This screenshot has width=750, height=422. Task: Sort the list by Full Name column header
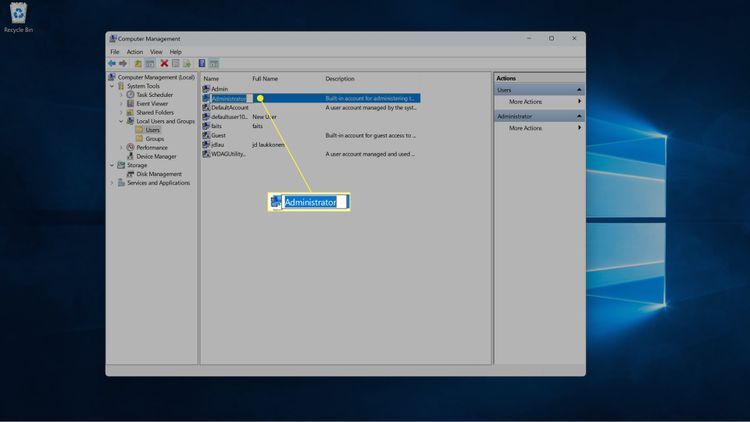coord(265,78)
